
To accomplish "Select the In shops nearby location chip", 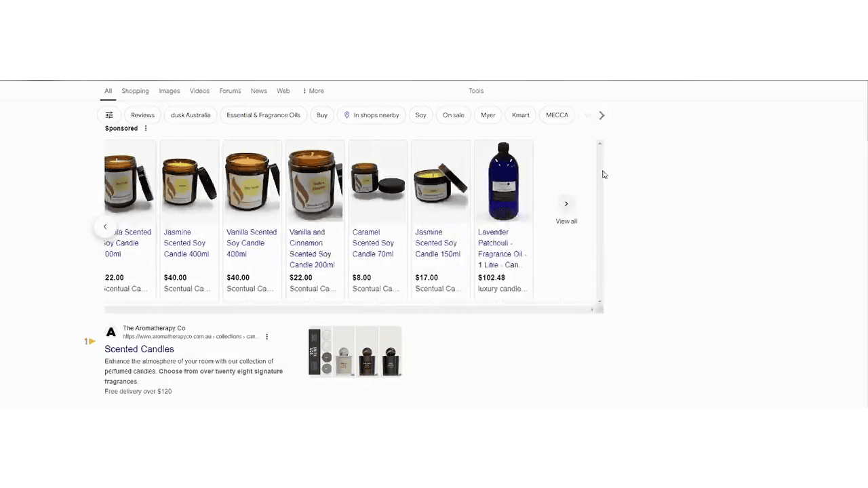I will (x=371, y=115).
